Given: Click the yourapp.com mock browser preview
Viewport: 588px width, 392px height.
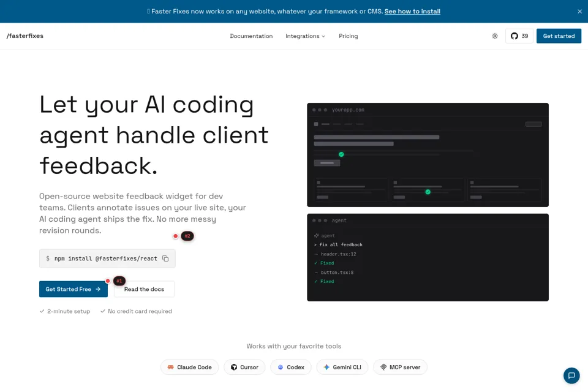Looking at the screenshot, I should point(428,155).
